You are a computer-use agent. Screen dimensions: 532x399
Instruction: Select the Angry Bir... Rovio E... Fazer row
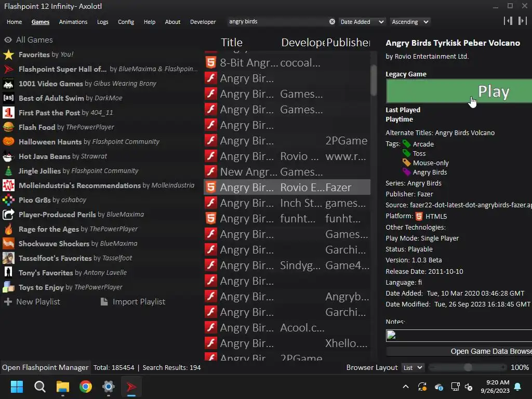coord(287,187)
